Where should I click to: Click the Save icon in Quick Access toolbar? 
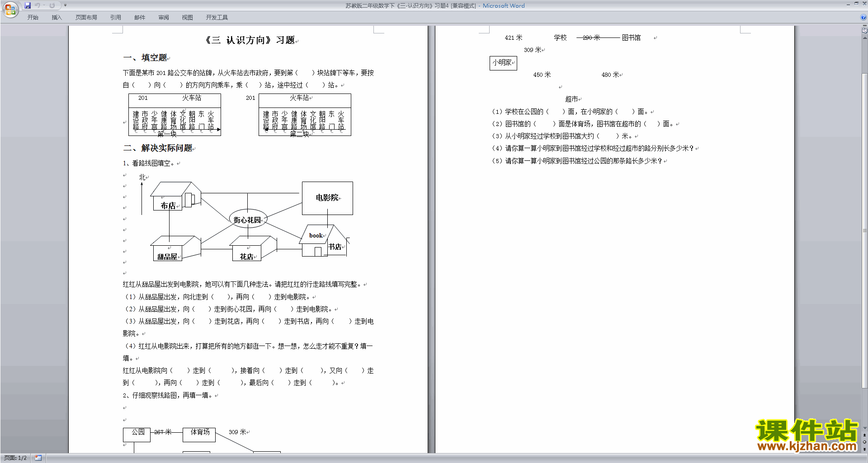pyautogui.click(x=28, y=5)
